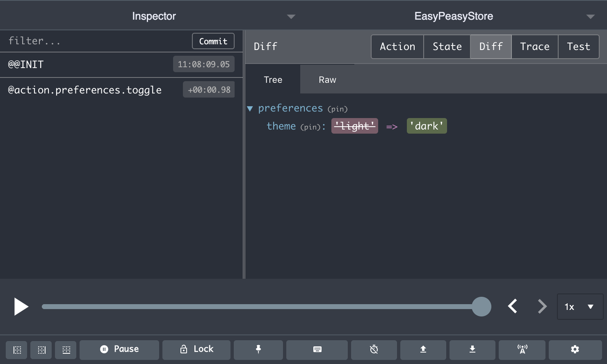Click the remote broadcast antenna icon
The height and width of the screenshot is (364, 607).
522,349
